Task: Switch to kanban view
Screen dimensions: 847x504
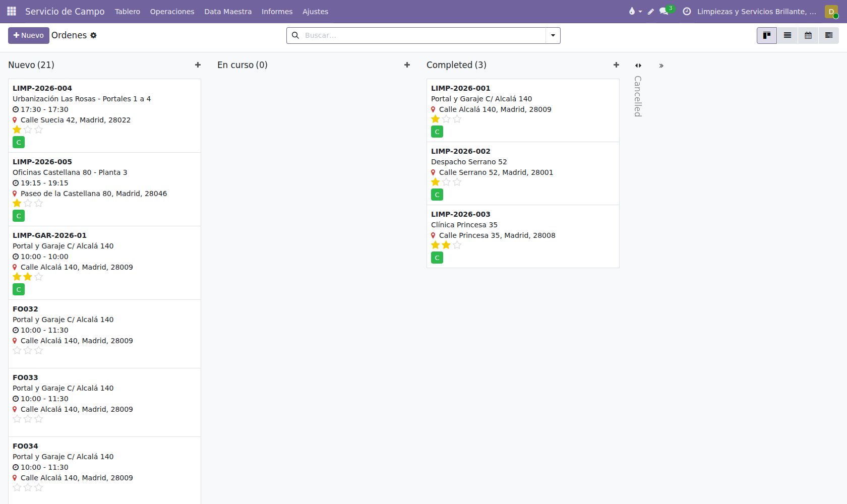Action: pyautogui.click(x=767, y=35)
